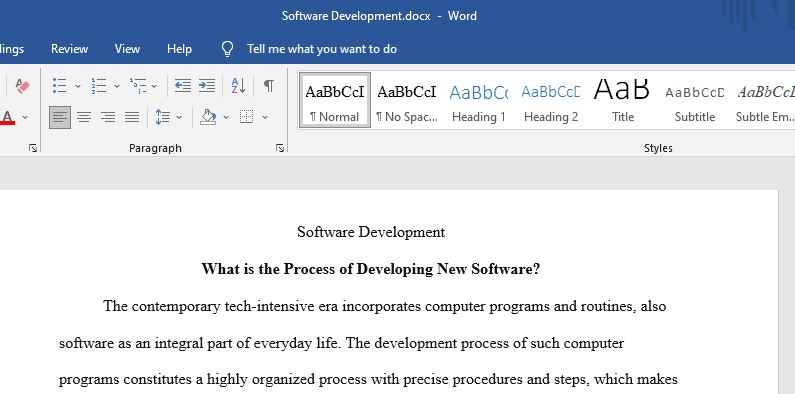Click the Clear All Formatting eraser icon
Viewport: 795px width, 394px height.
(x=22, y=86)
